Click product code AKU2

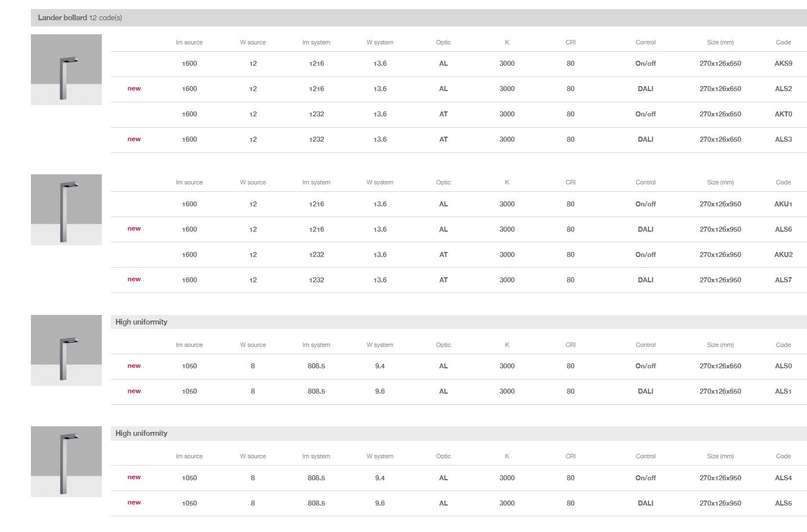[x=783, y=255]
